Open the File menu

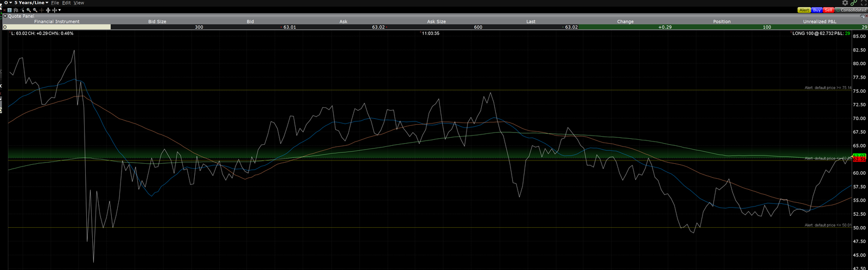[x=55, y=3]
